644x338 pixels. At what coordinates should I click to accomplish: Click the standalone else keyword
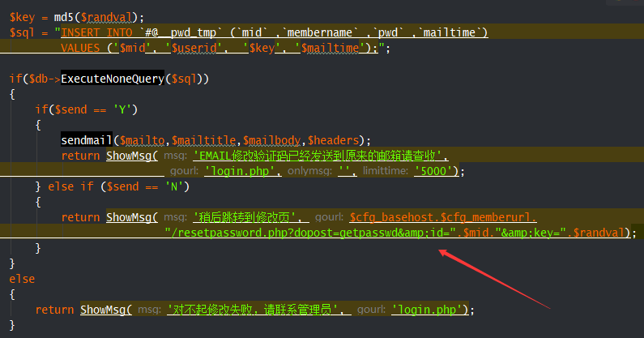tap(22, 279)
